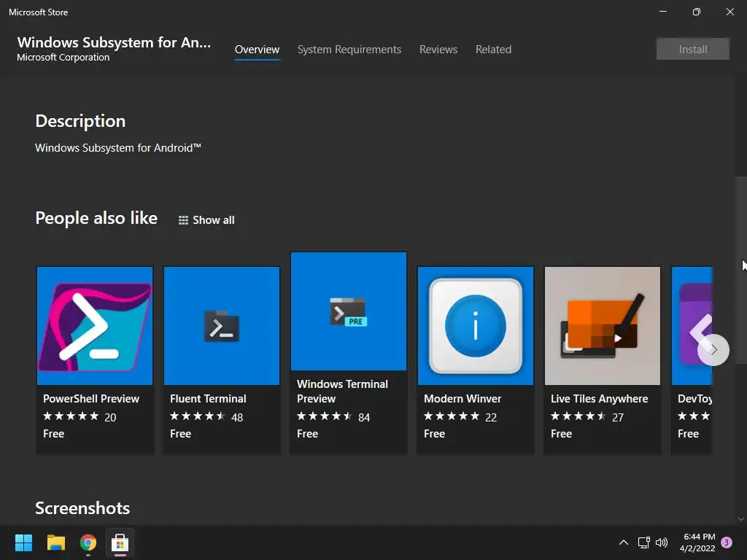The height and width of the screenshot is (560, 747).
Task: Restore down the Microsoft Store window
Action: [697, 12]
